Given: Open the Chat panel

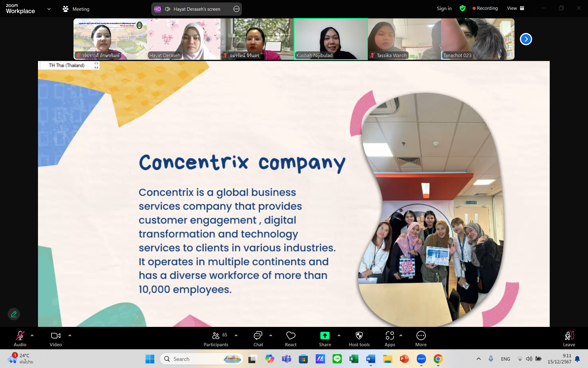Looking at the screenshot, I should coord(258,339).
